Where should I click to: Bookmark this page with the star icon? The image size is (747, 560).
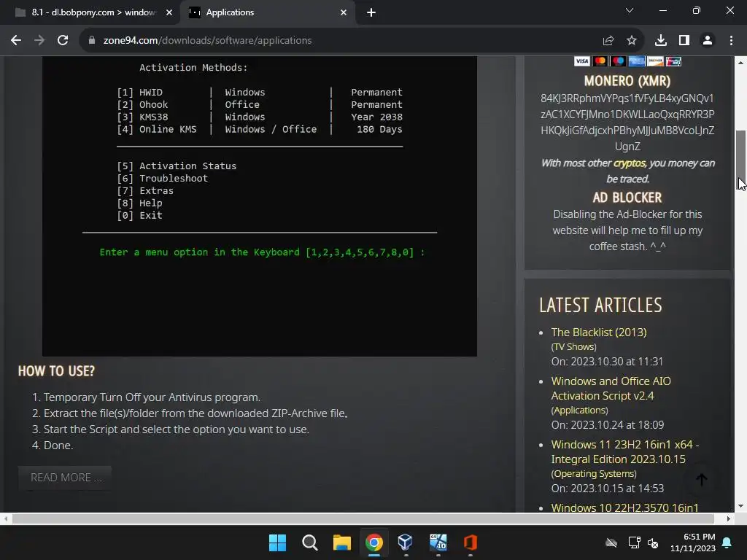[x=631, y=41]
